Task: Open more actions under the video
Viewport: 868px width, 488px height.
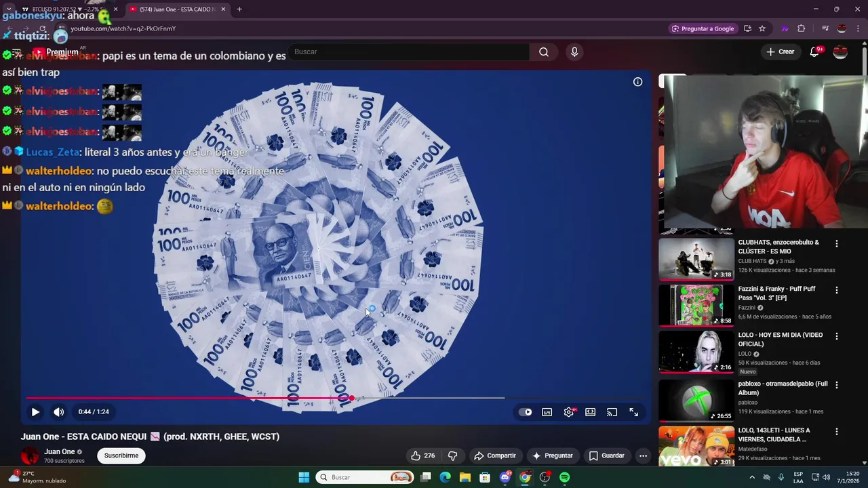Action: [644, 455]
